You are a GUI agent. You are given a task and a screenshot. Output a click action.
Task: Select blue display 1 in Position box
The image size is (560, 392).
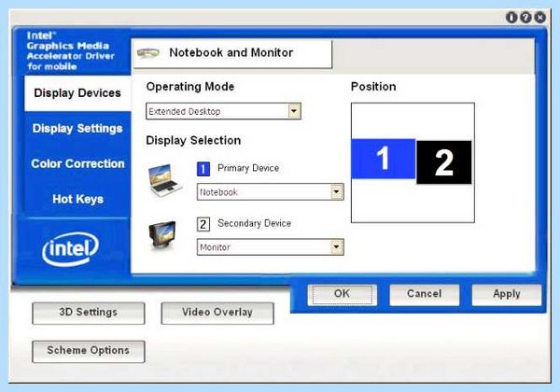[384, 159]
